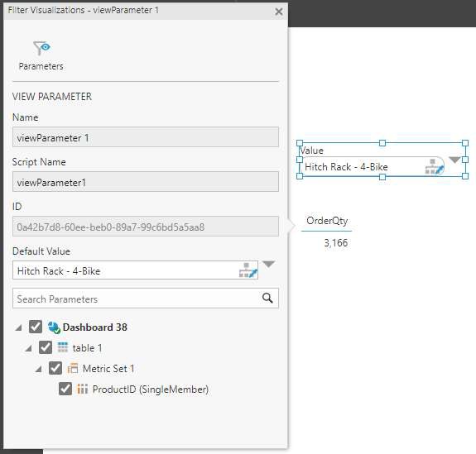Close the Filter Visualizations dialog
This screenshot has width=476, height=454.
pyautogui.click(x=279, y=12)
